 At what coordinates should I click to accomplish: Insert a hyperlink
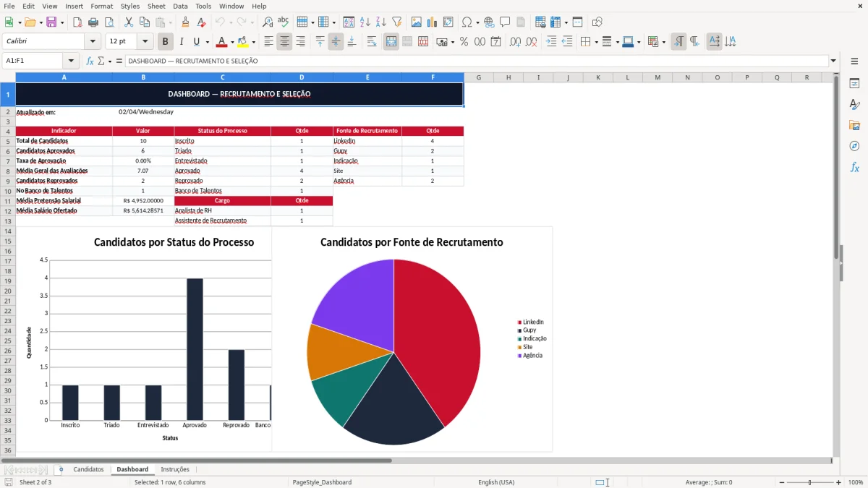489,22
